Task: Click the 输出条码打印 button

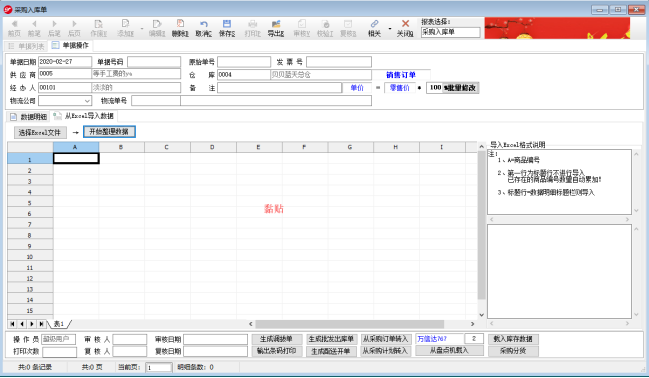Action: [x=276, y=351]
